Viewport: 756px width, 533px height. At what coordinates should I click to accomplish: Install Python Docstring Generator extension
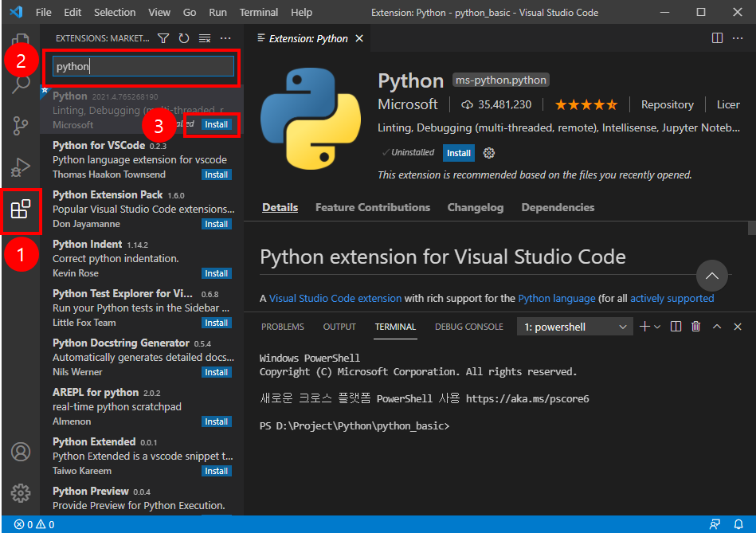216,372
